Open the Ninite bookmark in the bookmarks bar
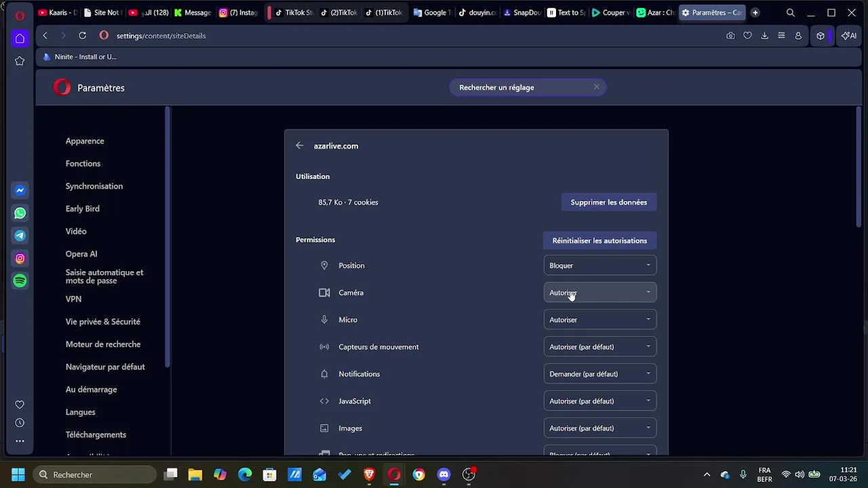The height and width of the screenshot is (488, 868). click(79, 57)
